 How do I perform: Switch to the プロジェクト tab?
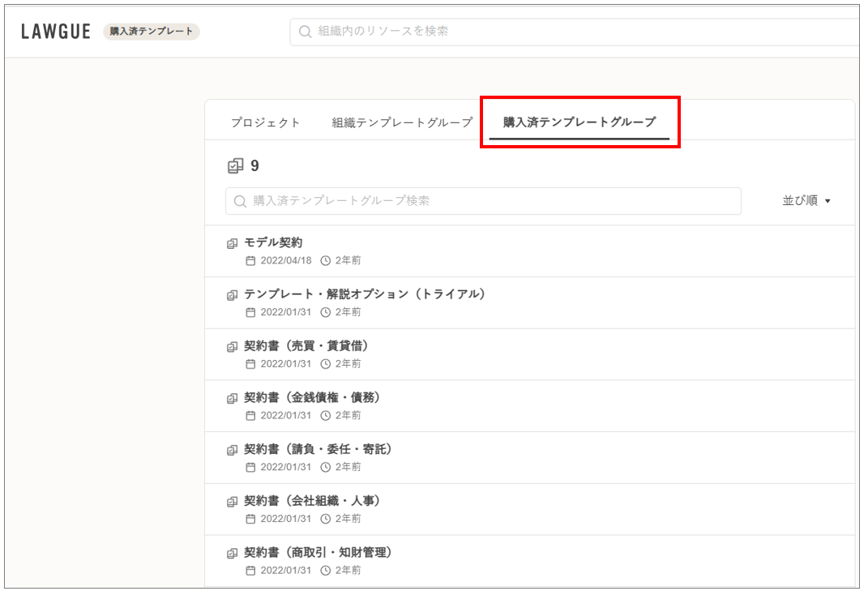click(265, 122)
